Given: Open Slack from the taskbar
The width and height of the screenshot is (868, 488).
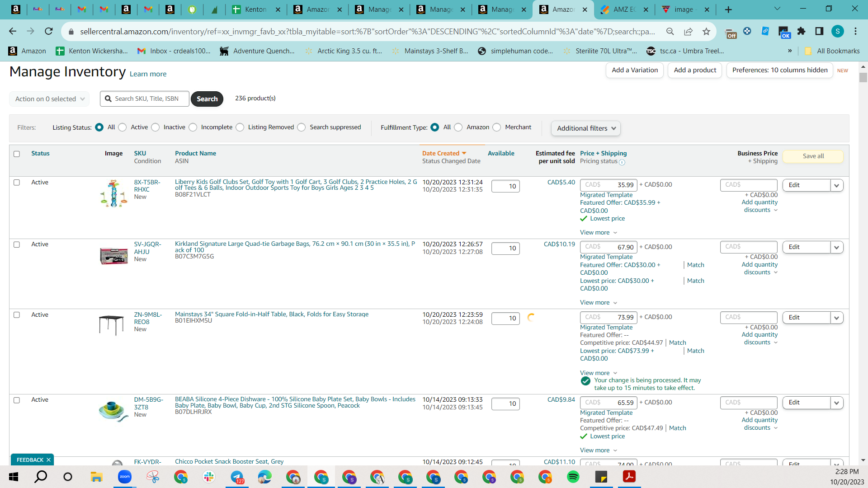Looking at the screenshot, I should click(x=209, y=477).
